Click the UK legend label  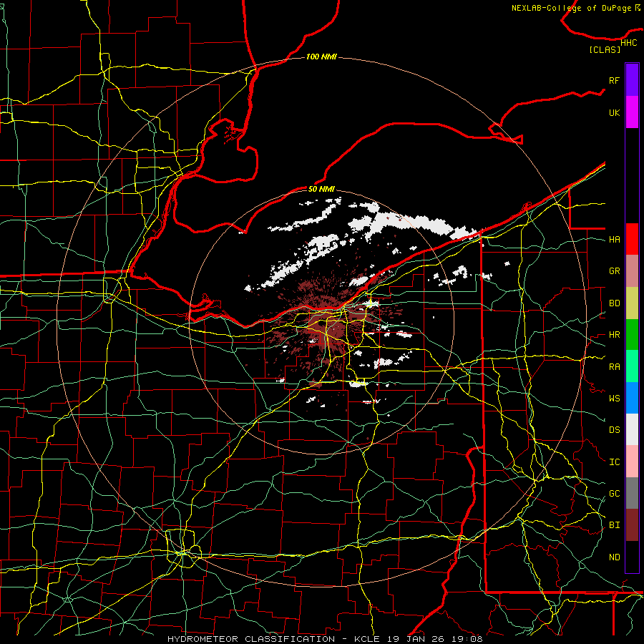pos(614,112)
